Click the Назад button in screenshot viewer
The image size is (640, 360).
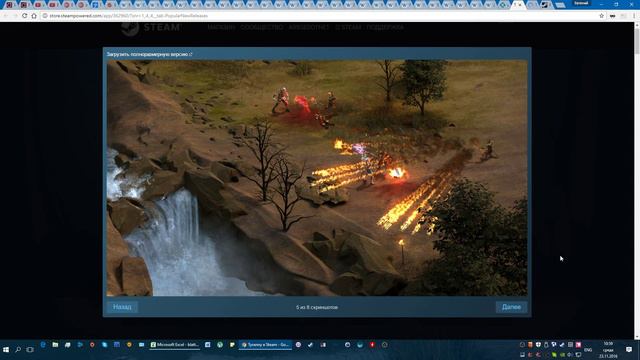122,307
